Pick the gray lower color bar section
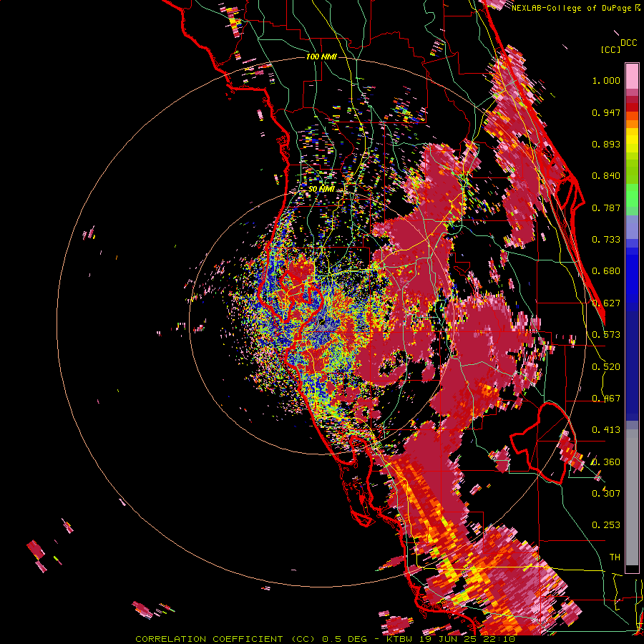Screen dimensions: 644x644 (632, 497)
